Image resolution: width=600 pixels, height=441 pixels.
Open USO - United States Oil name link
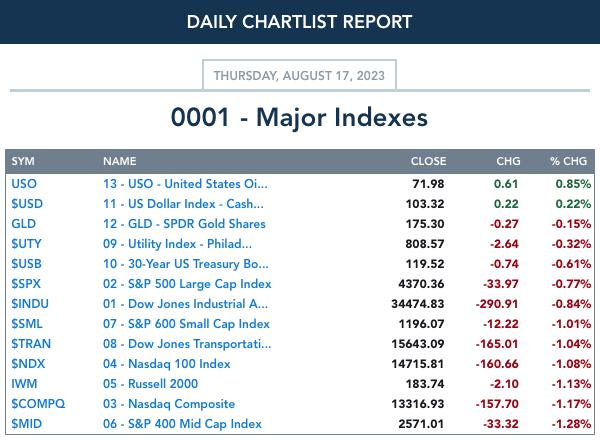[185, 184]
